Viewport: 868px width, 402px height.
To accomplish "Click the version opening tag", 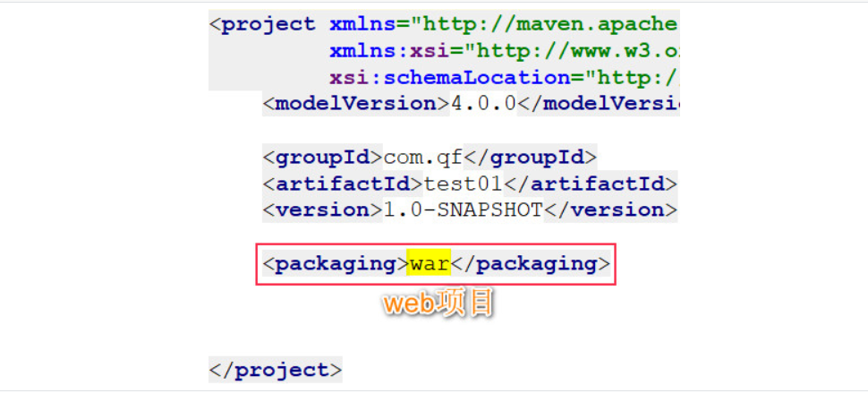I will point(323,210).
